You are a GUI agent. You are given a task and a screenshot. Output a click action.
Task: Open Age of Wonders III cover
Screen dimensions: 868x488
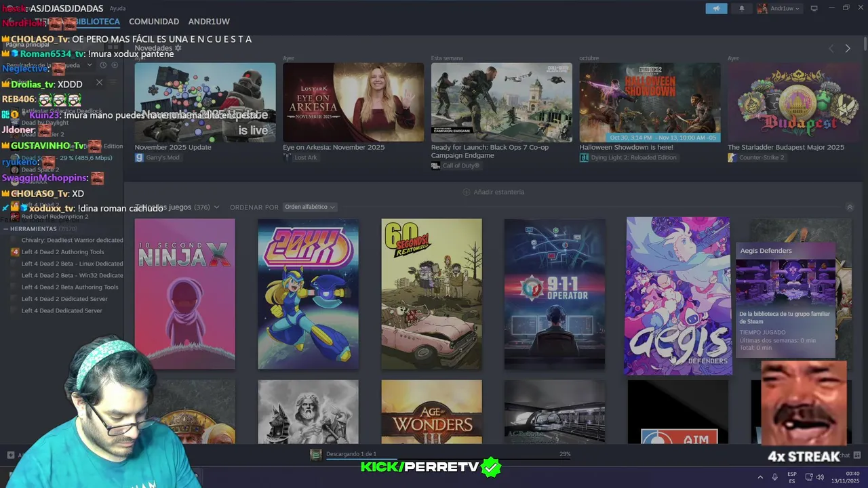click(x=431, y=412)
